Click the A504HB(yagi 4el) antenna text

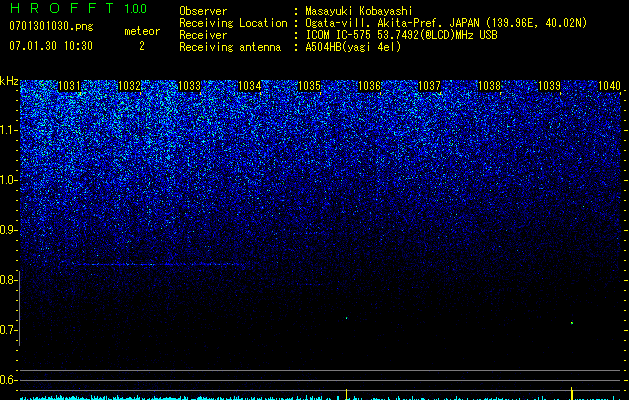click(x=353, y=47)
